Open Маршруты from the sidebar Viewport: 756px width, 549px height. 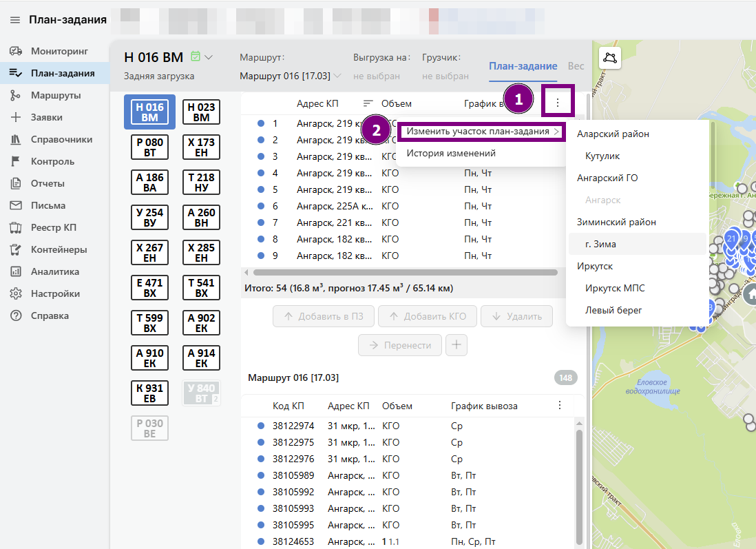16,96
